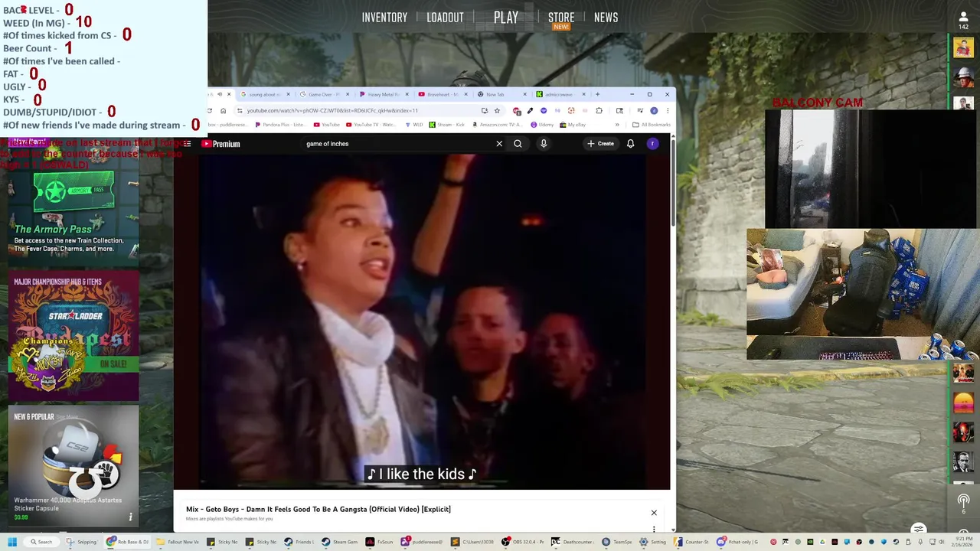This screenshot has width=980, height=551.
Task: Open the mix playlist three-dot options
Action: [x=654, y=529]
